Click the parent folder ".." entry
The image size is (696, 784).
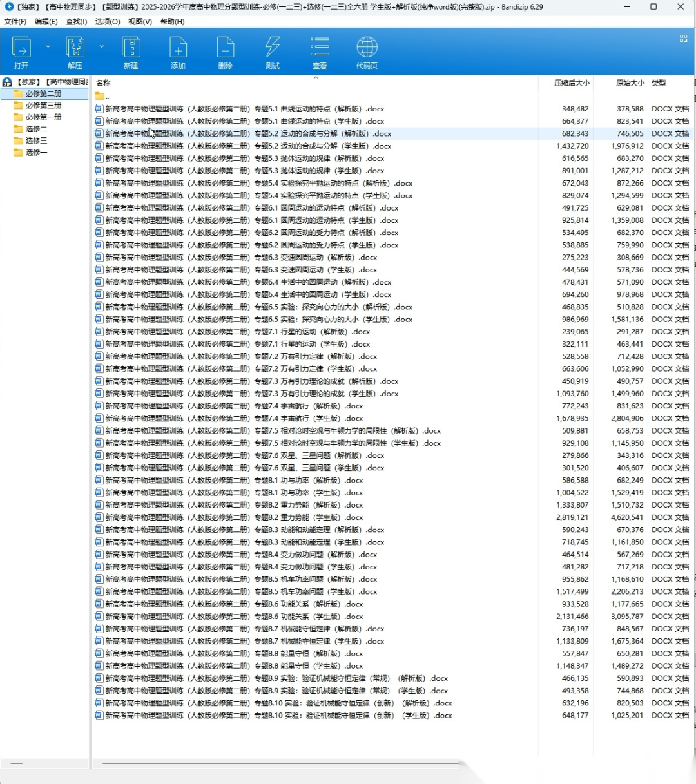pyautogui.click(x=103, y=97)
